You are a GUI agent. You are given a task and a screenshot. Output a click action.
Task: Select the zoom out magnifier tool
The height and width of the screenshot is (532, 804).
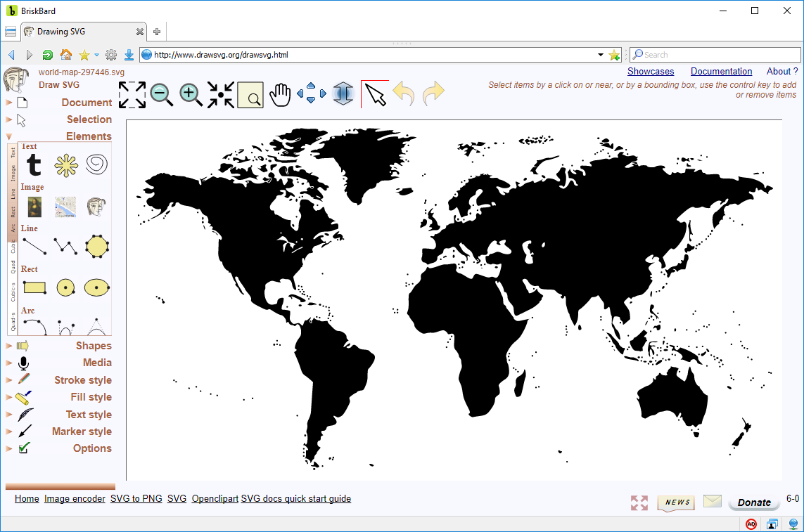161,93
